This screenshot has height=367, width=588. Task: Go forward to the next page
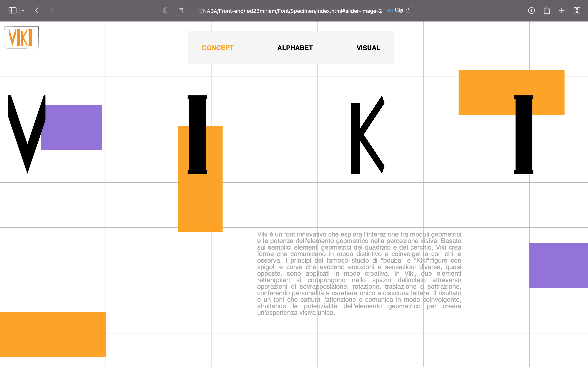pos(51,10)
